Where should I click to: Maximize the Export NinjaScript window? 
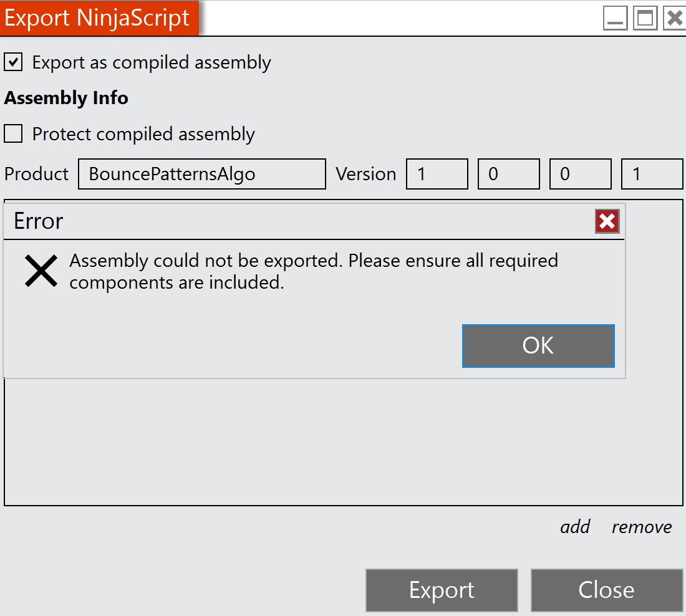[x=645, y=18]
